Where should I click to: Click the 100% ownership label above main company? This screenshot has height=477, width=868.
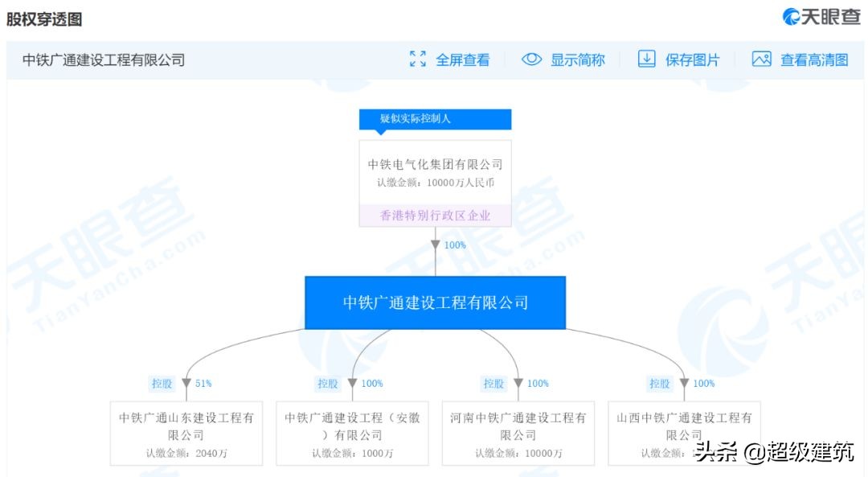(456, 245)
